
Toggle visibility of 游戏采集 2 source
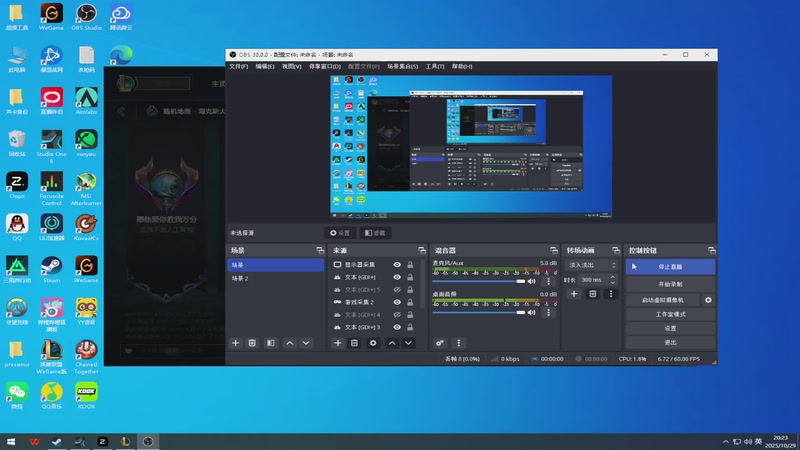(397, 302)
